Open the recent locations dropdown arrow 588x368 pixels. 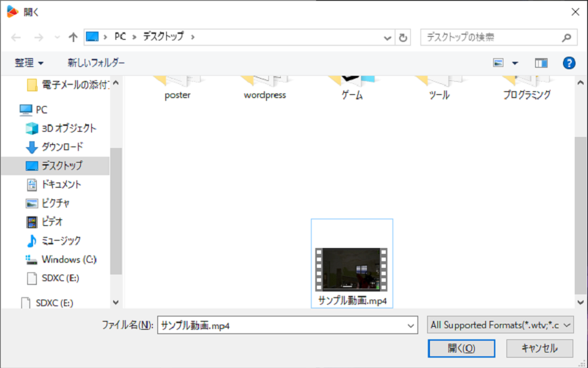57,38
